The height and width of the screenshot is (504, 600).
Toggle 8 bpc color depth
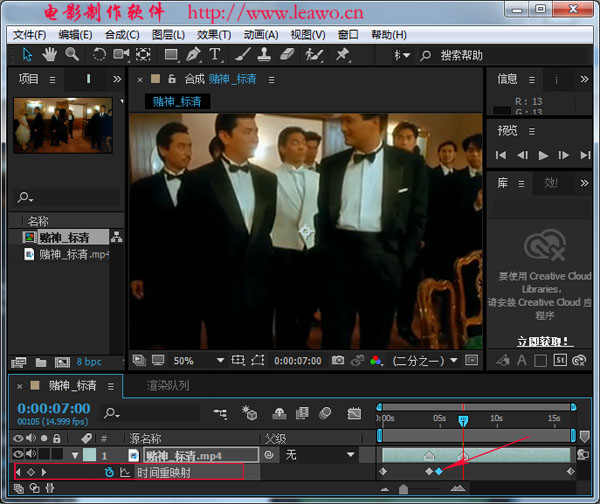pos(89,362)
